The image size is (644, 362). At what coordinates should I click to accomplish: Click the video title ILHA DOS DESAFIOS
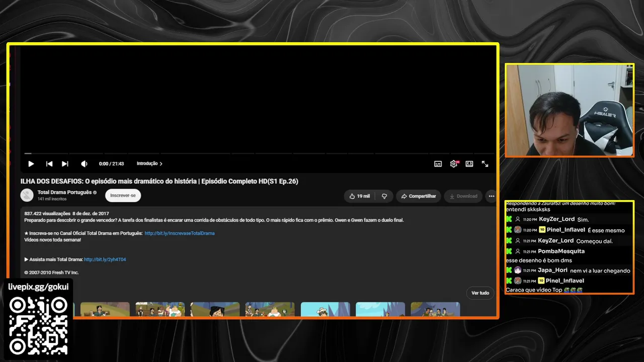click(159, 181)
